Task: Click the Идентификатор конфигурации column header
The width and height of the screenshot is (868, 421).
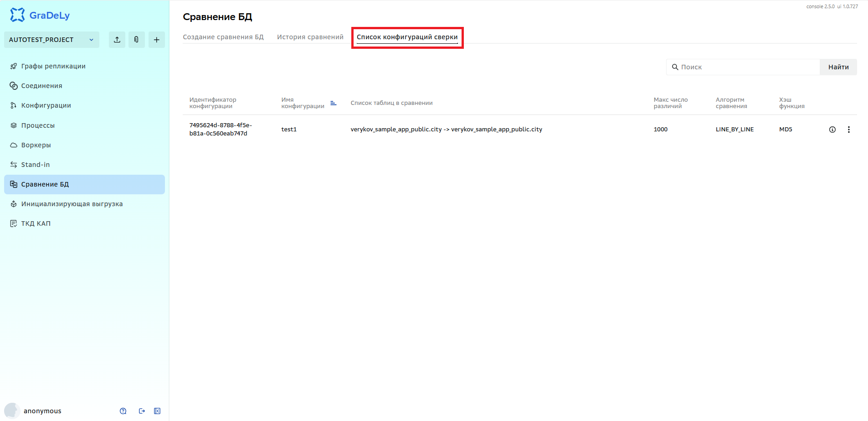Action: [x=213, y=103]
